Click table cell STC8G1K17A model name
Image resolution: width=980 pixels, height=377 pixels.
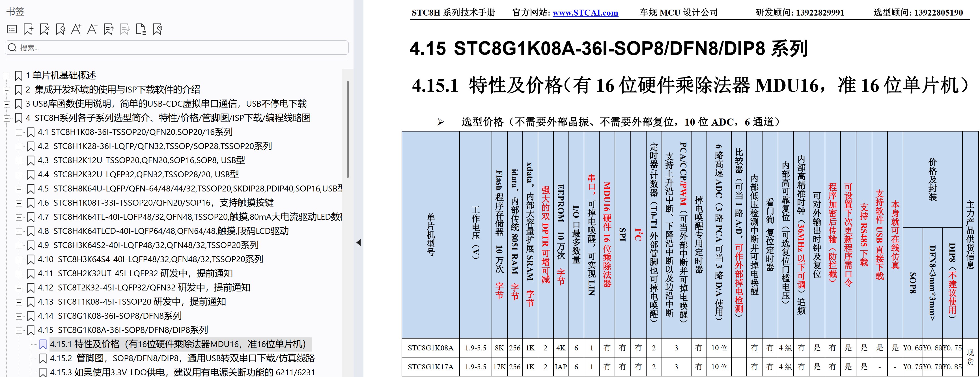[x=430, y=367]
